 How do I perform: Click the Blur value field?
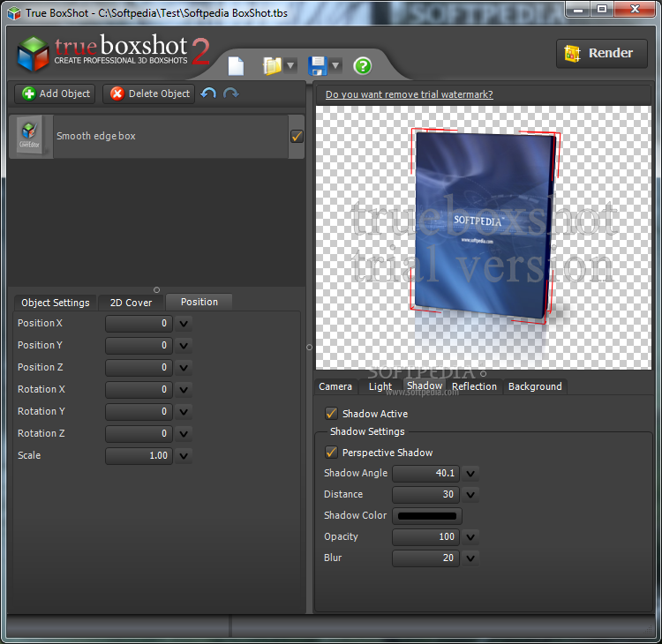[425, 558]
